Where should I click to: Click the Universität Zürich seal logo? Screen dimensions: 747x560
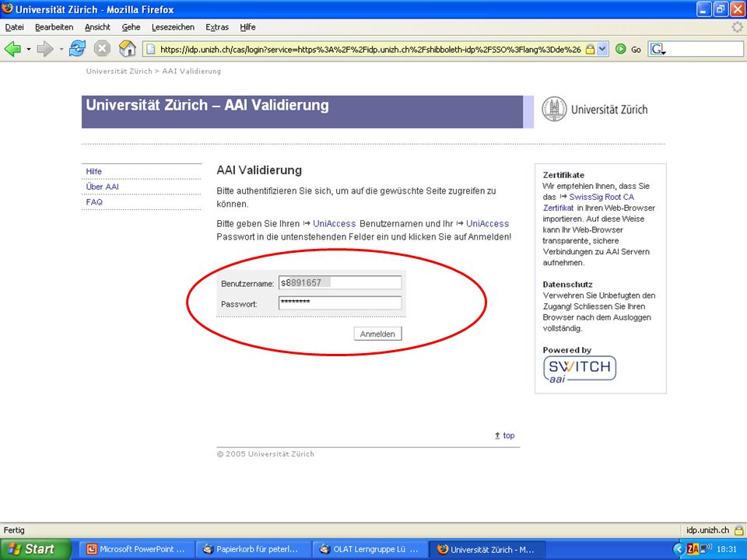pos(554,109)
